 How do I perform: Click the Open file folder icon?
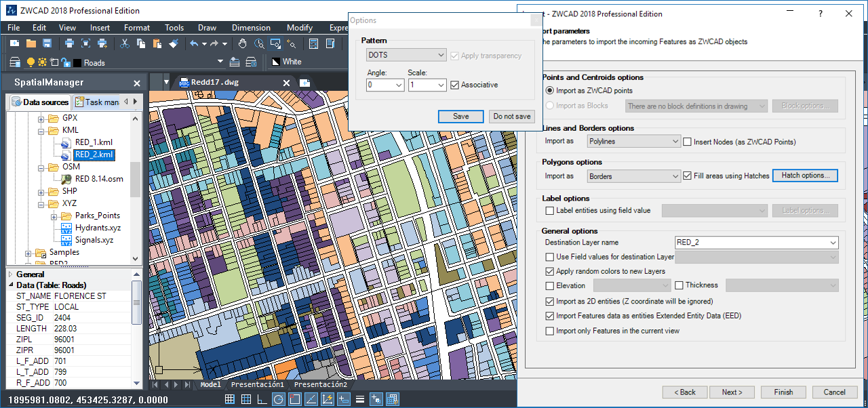[31, 43]
